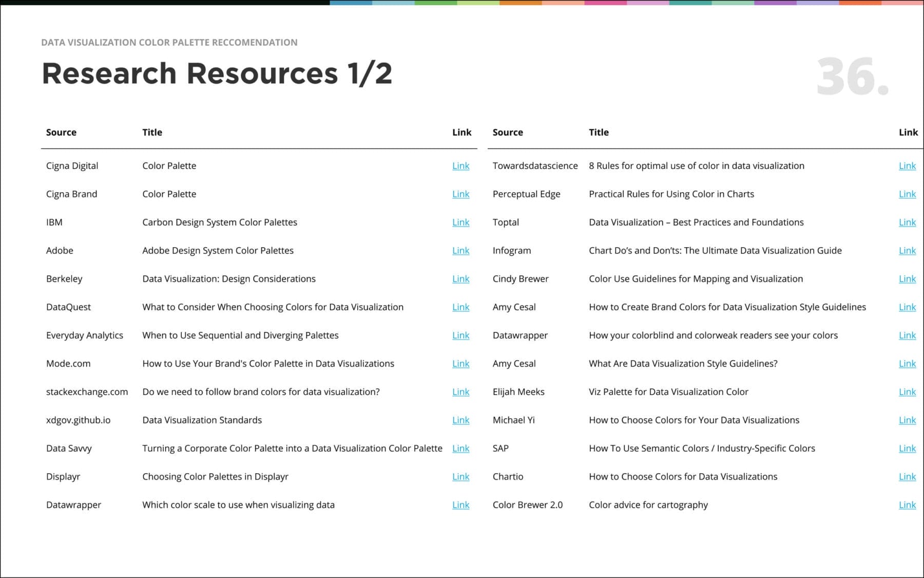Select 'Viz Palette for Data Visualization Color'

(668, 392)
